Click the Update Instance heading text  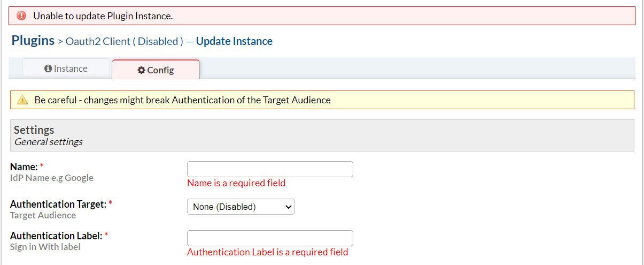tap(234, 41)
